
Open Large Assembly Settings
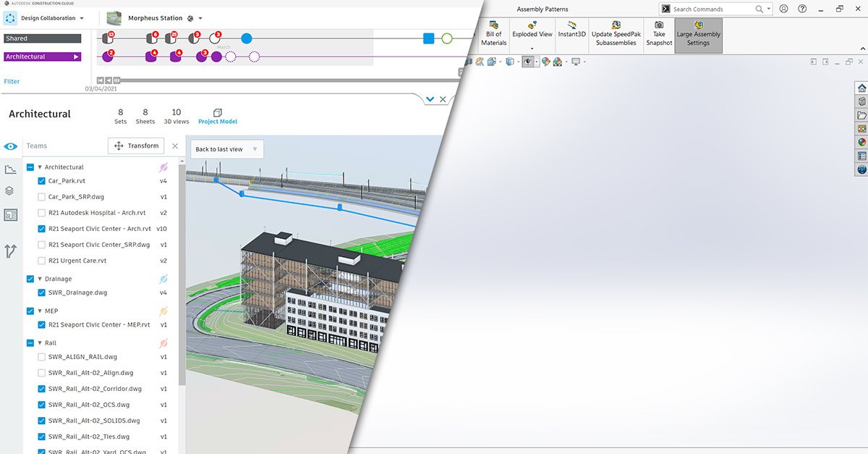(697, 35)
